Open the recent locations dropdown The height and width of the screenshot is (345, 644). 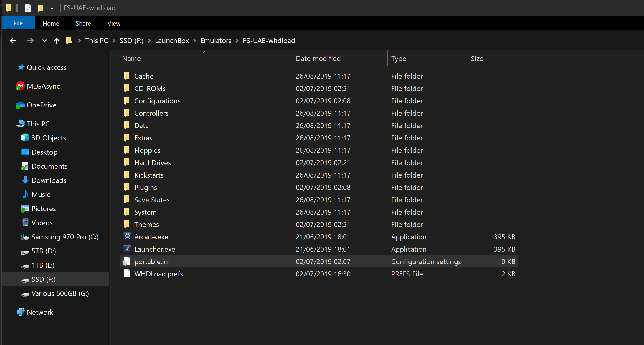click(44, 41)
